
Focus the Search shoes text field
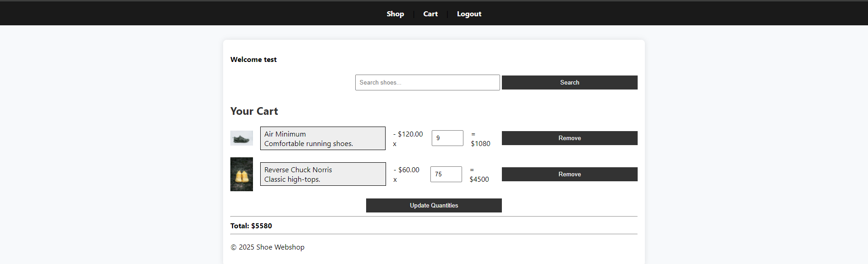(427, 83)
